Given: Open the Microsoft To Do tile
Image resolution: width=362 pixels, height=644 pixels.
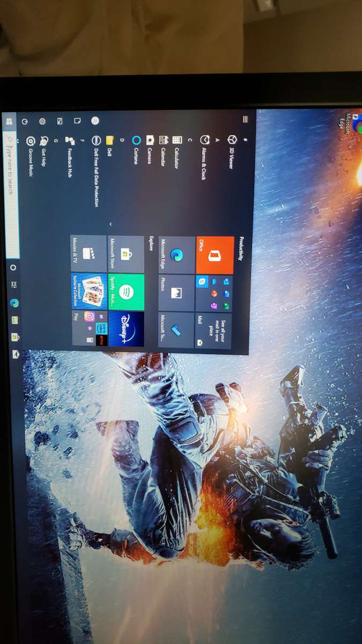Looking at the screenshot, I should tap(176, 330).
